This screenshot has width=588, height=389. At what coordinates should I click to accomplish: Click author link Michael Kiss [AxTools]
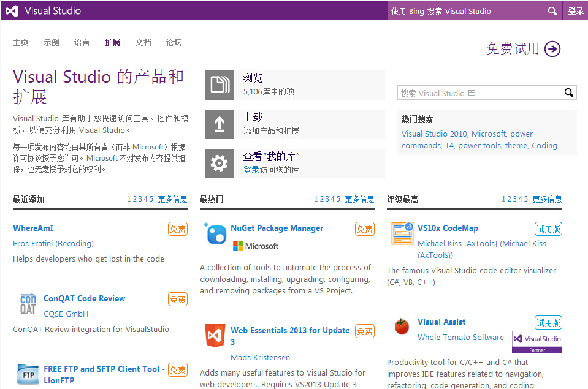click(x=482, y=249)
